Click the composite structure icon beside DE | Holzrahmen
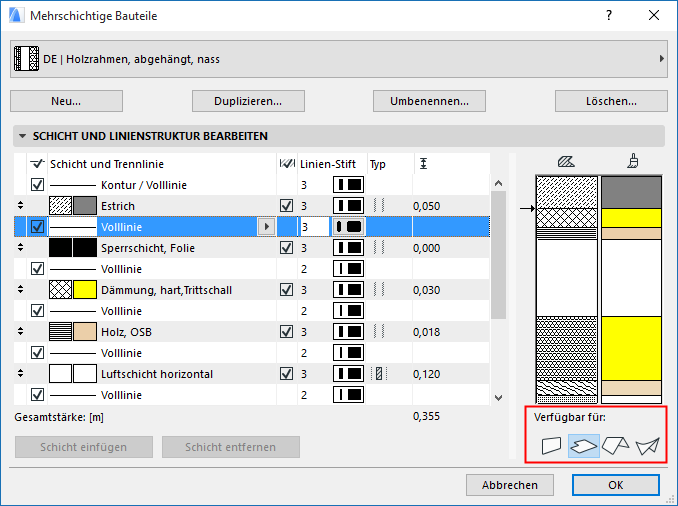 [x=26, y=59]
